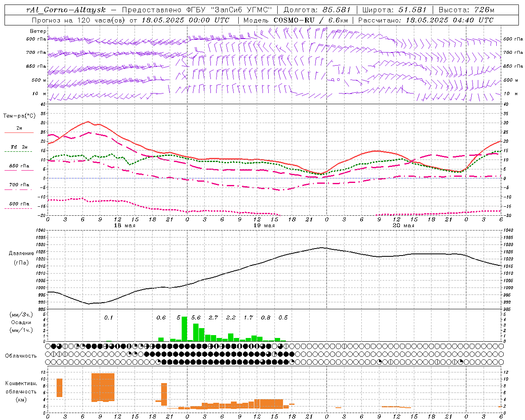Select the 'Высота: 726м' elevation text
The height and width of the screenshot is (420, 525).
point(466,10)
